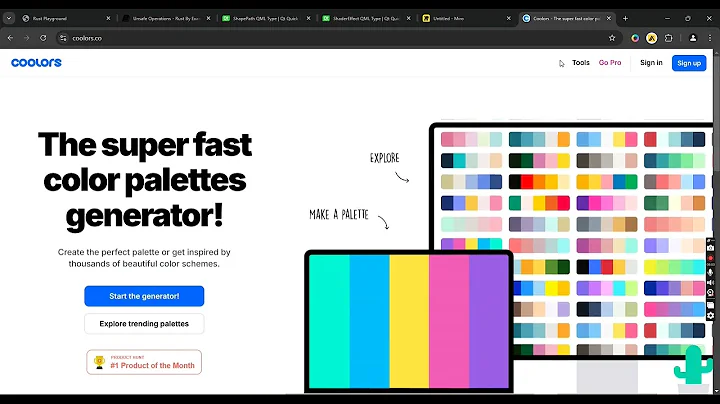Click Explore trending palettes button
The image size is (720, 404).
[144, 324]
